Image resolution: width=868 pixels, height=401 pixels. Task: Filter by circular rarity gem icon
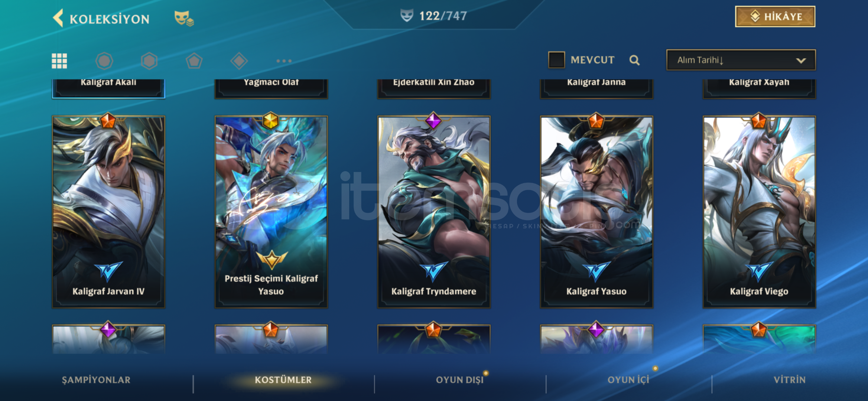104,61
